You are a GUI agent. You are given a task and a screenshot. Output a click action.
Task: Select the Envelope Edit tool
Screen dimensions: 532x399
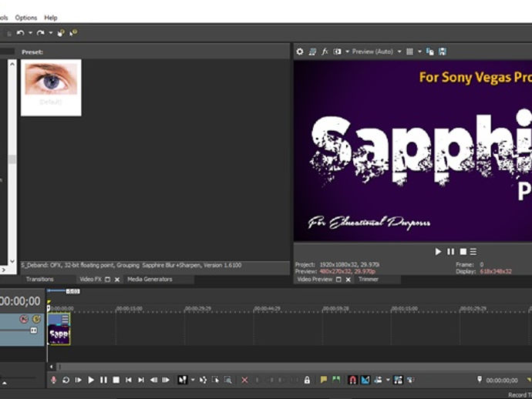[x=204, y=380]
